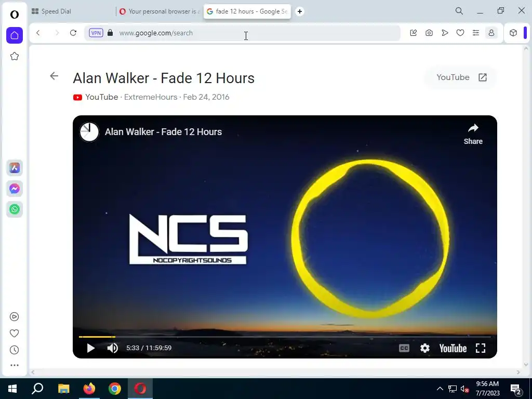532x399 pixels.
Task: Open the Opera menu logo
Action: (x=14, y=14)
